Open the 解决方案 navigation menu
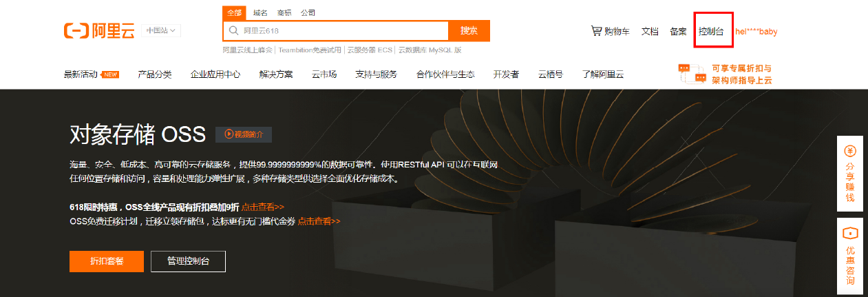868x297 pixels. 275,74
